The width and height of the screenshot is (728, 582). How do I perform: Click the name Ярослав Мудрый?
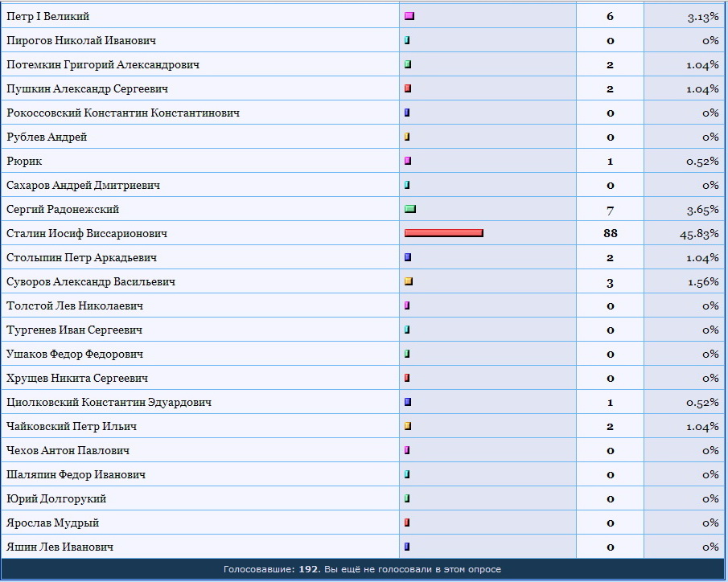tap(53, 523)
